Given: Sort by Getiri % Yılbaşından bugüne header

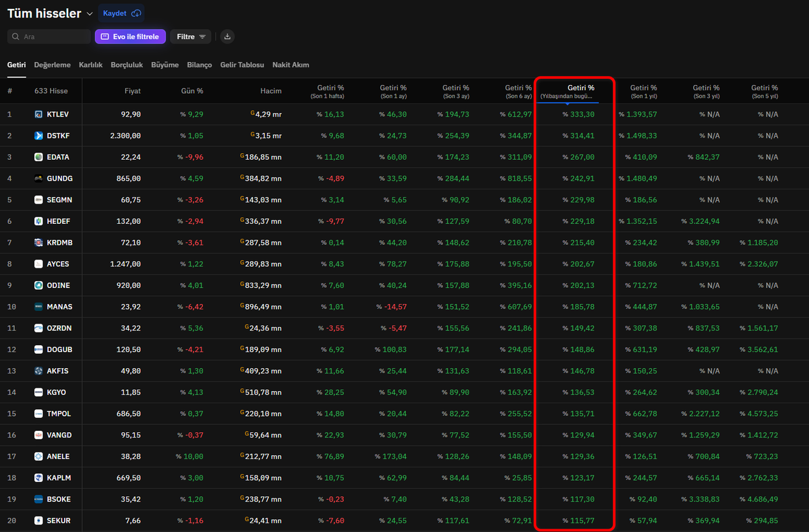Looking at the screenshot, I should pos(567,92).
